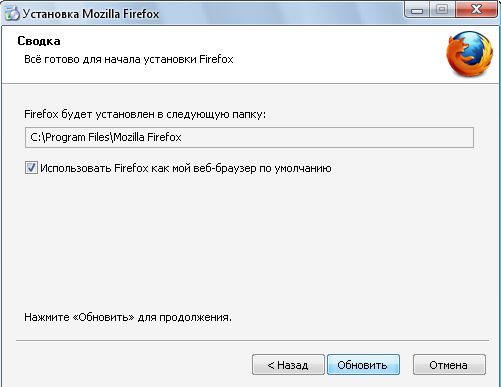
Task: Click the greyed-out maximize button
Action: click(x=442, y=10)
